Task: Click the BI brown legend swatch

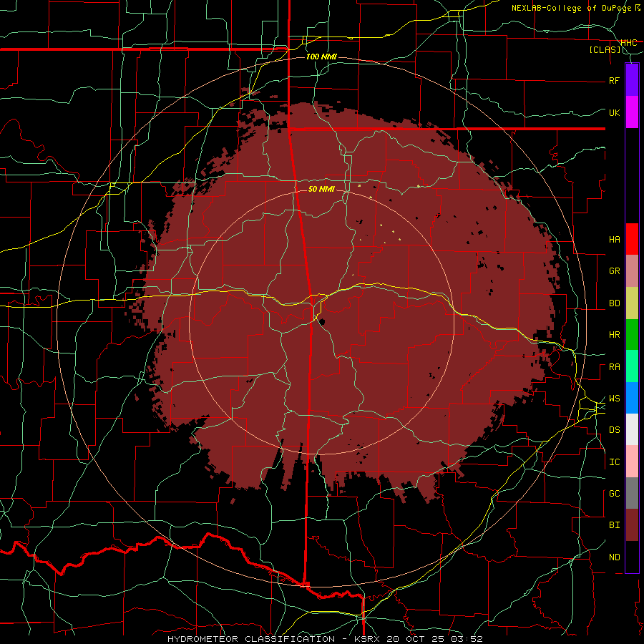Action: (632, 525)
